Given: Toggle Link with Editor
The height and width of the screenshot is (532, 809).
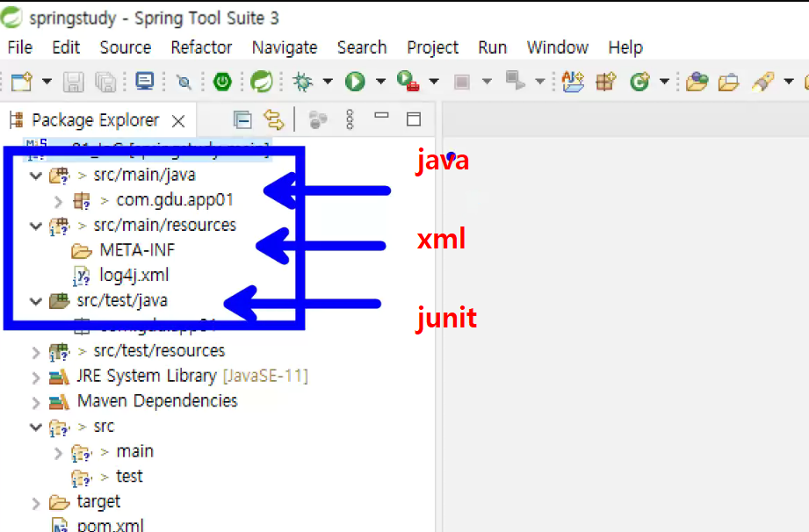Looking at the screenshot, I should [x=274, y=120].
